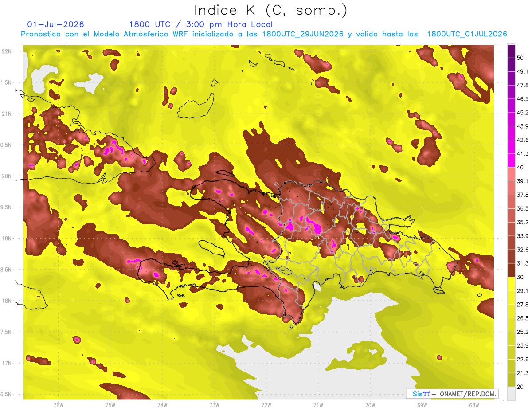Viewport: 532px width, 411px height.
Task: Click the map title "Indice K (C, somb.)"
Action: 271,10
